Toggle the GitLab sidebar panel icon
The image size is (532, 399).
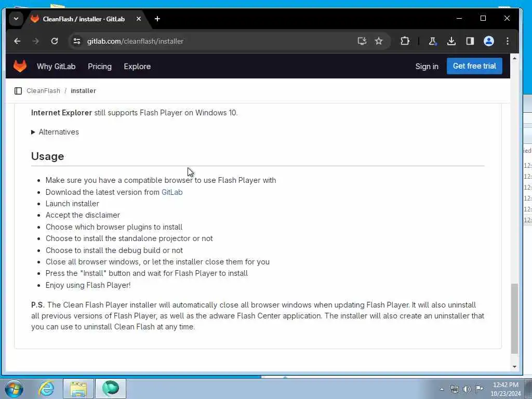[x=18, y=91]
